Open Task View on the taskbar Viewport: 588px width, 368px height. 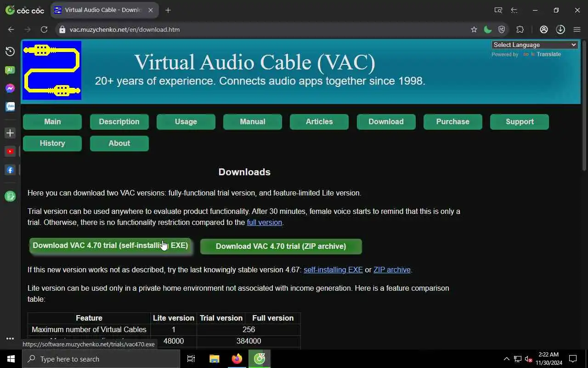point(191,359)
